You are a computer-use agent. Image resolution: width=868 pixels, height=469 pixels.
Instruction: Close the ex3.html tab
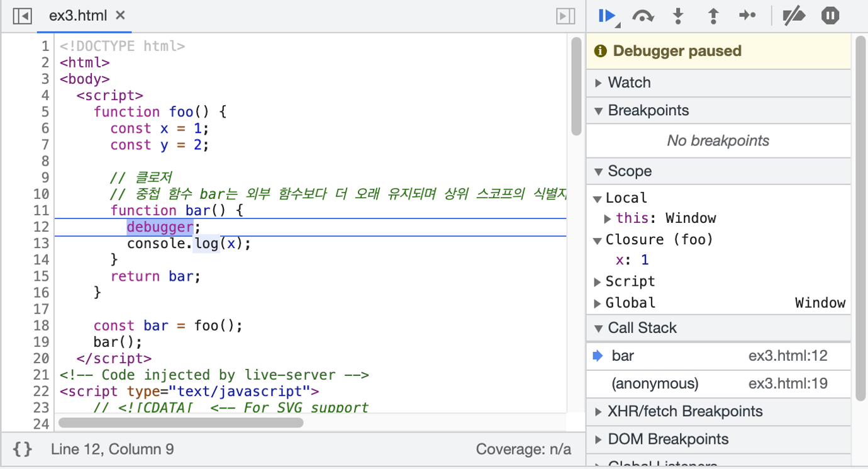tap(121, 16)
